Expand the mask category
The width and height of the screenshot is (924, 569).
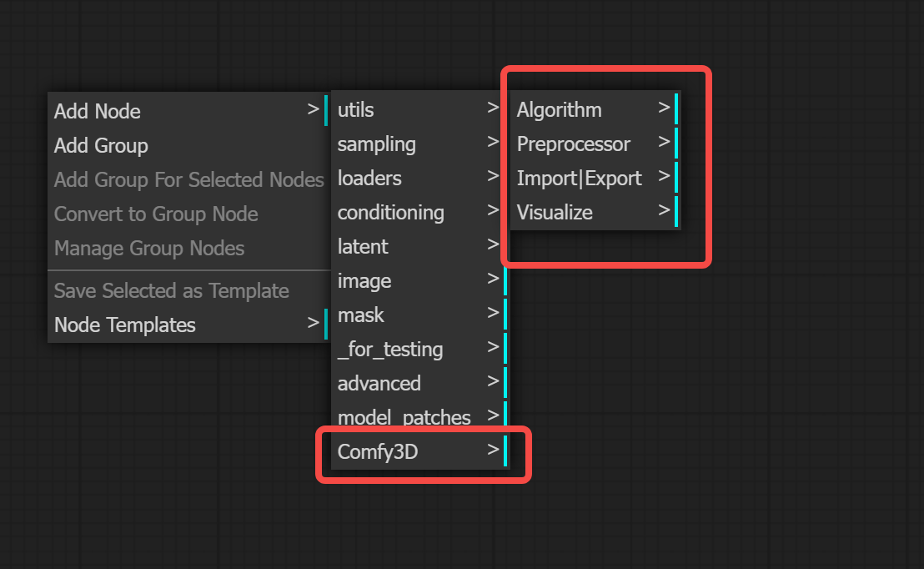[419, 315]
